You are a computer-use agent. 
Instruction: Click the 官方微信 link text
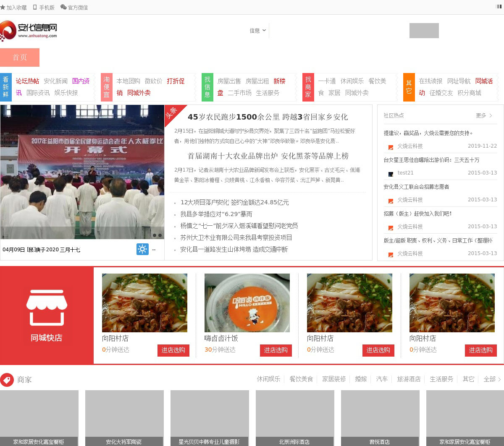click(78, 8)
